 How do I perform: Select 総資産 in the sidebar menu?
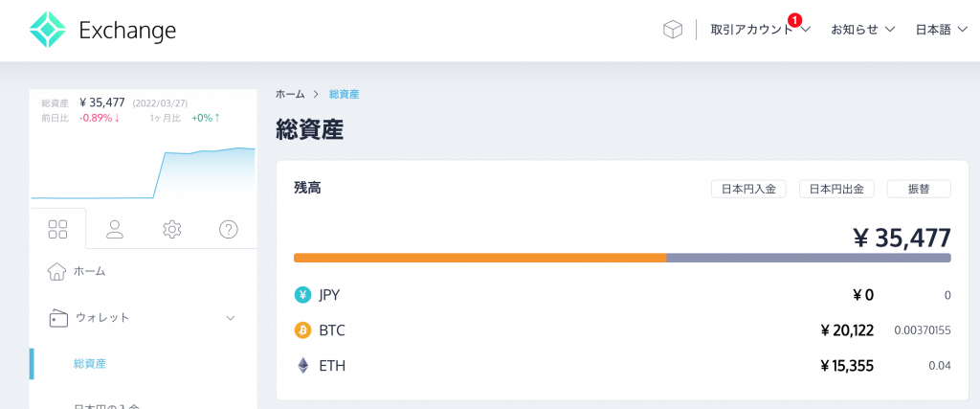[x=90, y=364]
